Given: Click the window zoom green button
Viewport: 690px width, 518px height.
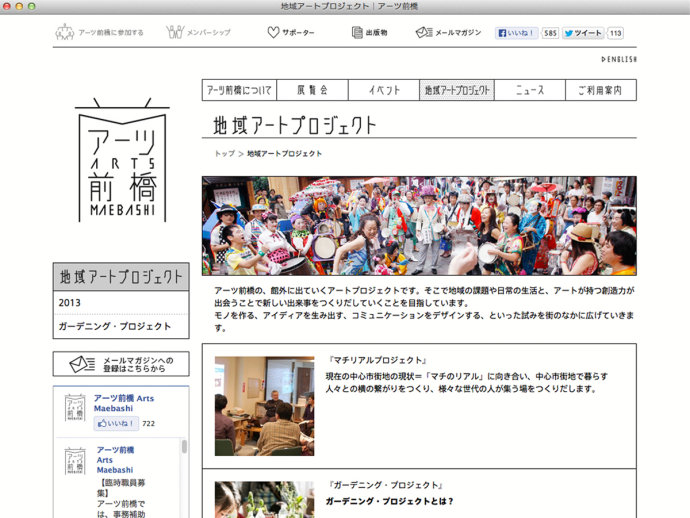Looking at the screenshot, I should coord(32,6).
